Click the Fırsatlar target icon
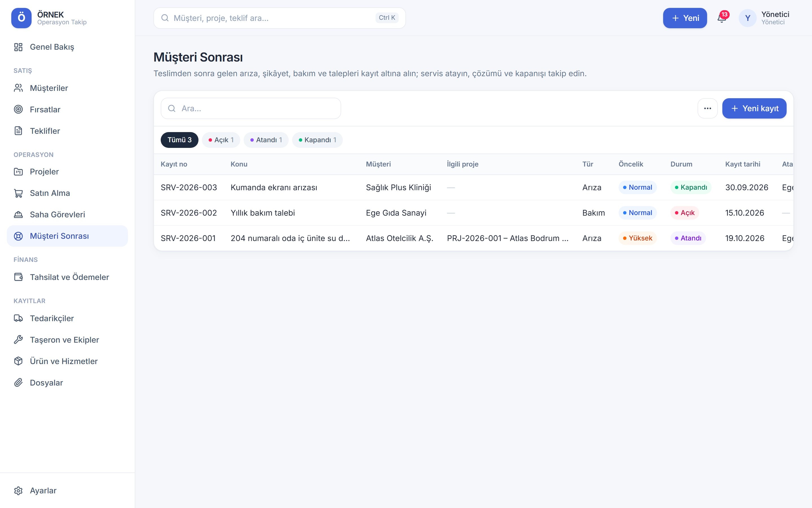The width and height of the screenshot is (812, 508). pos(18,110)
